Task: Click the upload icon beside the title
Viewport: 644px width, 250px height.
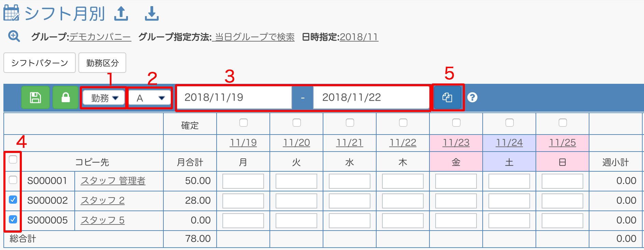Action: tap(121, 13)
